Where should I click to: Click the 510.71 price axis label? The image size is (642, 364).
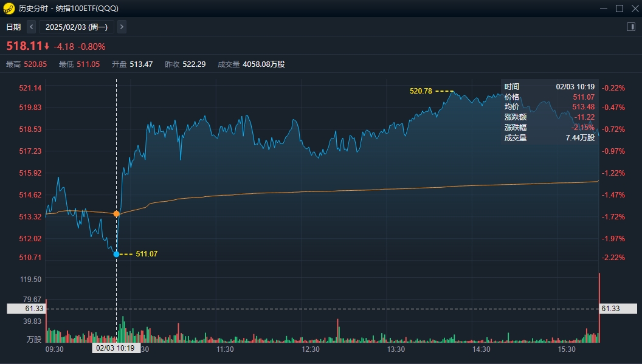30,257
